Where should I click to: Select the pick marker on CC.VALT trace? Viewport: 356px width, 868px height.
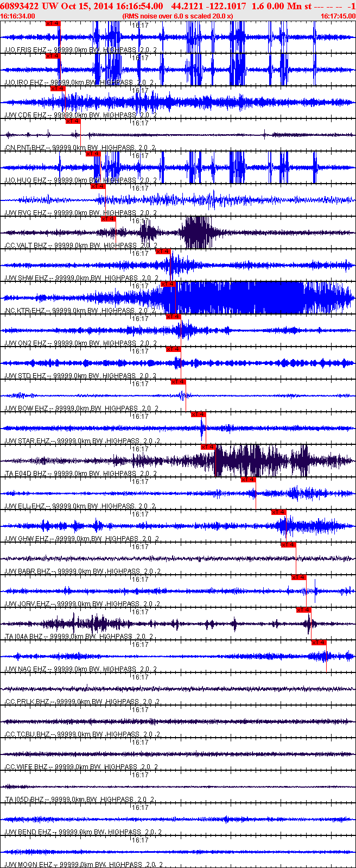[108, 219]
